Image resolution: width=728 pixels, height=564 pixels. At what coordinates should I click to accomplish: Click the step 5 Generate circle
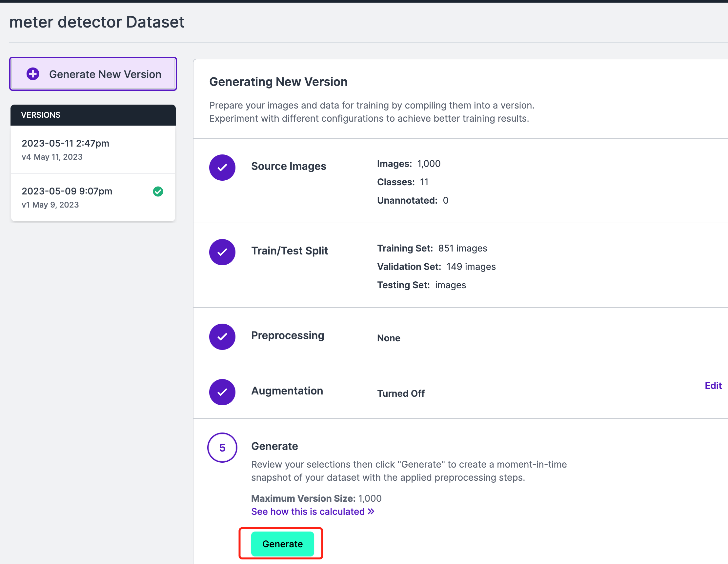222,447
